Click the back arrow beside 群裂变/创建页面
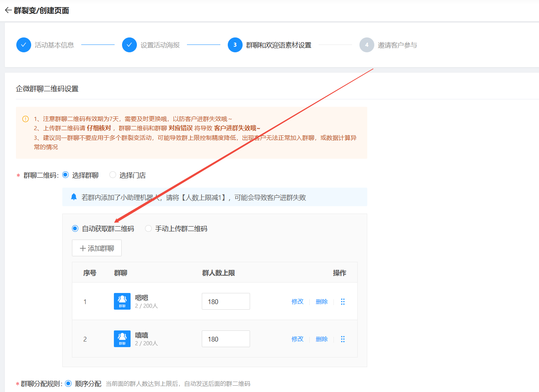This screenshot has width=539, height=392. [x=8, y=10]
